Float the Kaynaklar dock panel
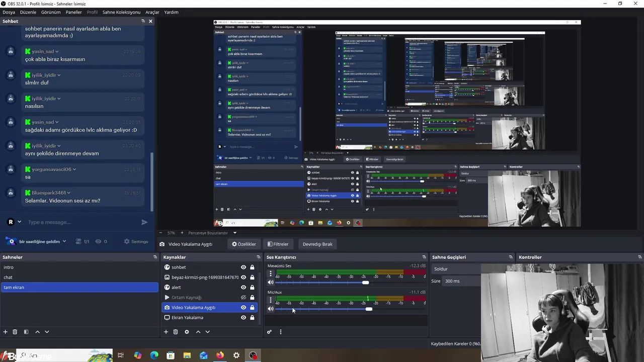Screen dimensions: 644x362 [x=259, y=257]
